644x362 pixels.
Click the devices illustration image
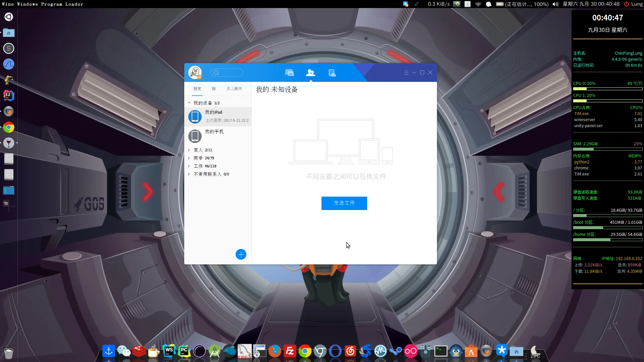[x=341, y=142]
